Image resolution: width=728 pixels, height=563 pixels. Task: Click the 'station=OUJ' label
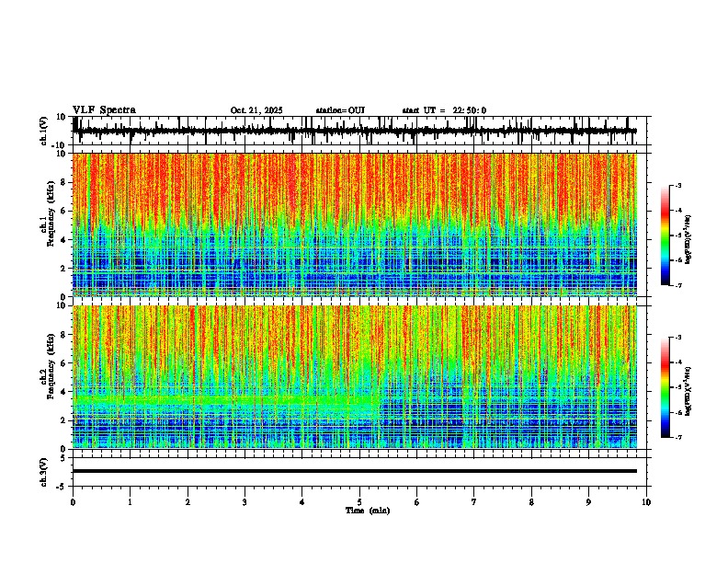[x=340, y=110]
